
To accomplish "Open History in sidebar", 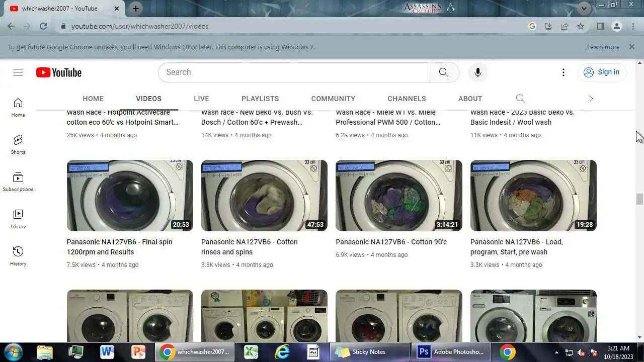I will [18, 256].
